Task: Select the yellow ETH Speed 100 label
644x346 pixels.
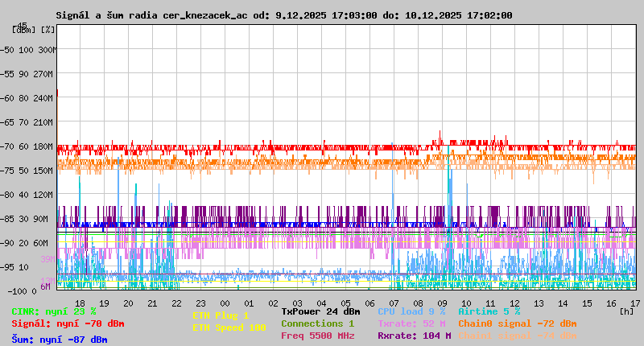Action: pos(229,327)
